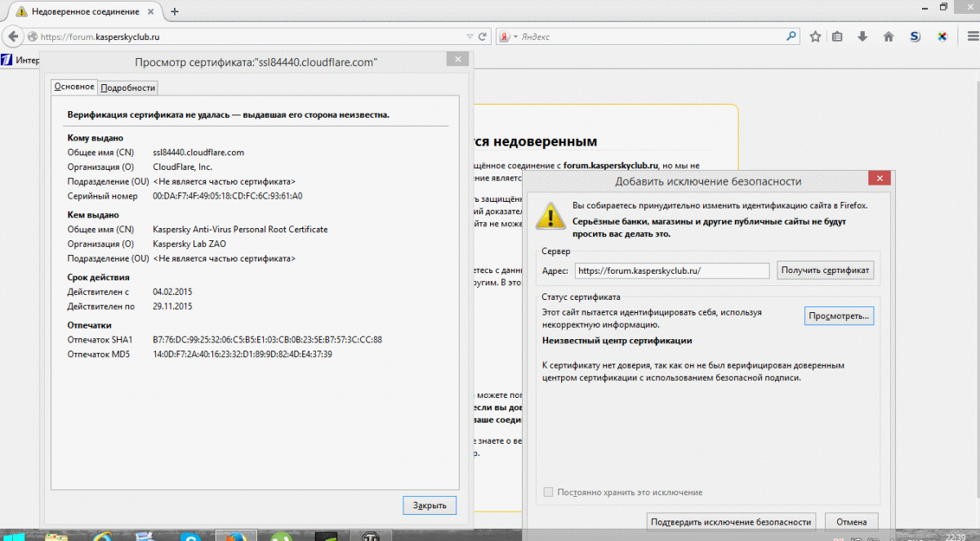Click the browser back arrow button
Viewport: 980px width, 541px height.
(13, 37)
